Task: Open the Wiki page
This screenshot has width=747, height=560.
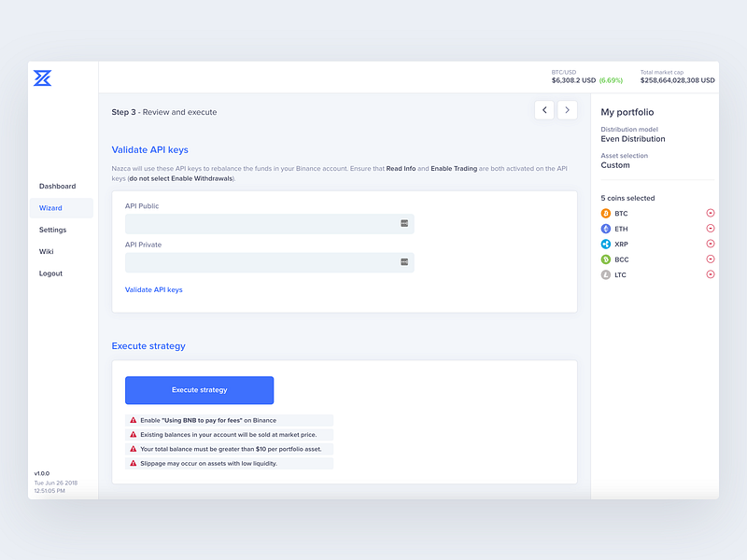Action: click(x=46, y=251)
